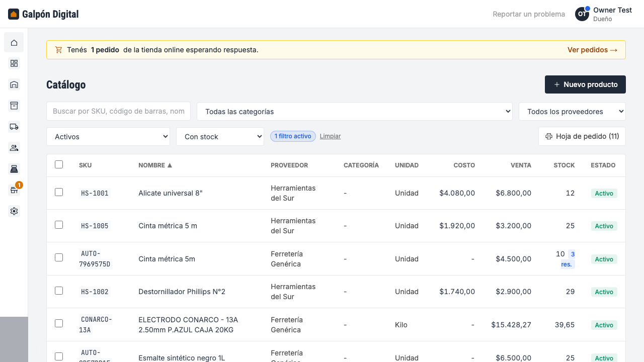The height and width of the screenshot is (362, 644).
Task: Check the box for SKU HS-1005
Action: point(59,225)
